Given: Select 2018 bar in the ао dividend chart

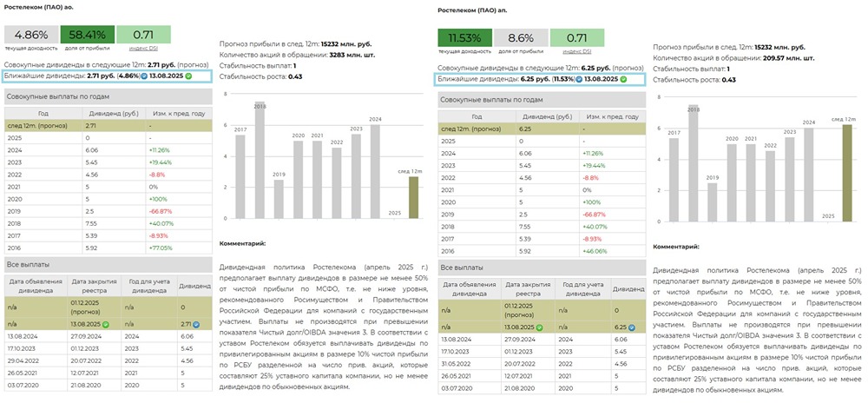Looking at the screenshot, I should tap(260, 160).
